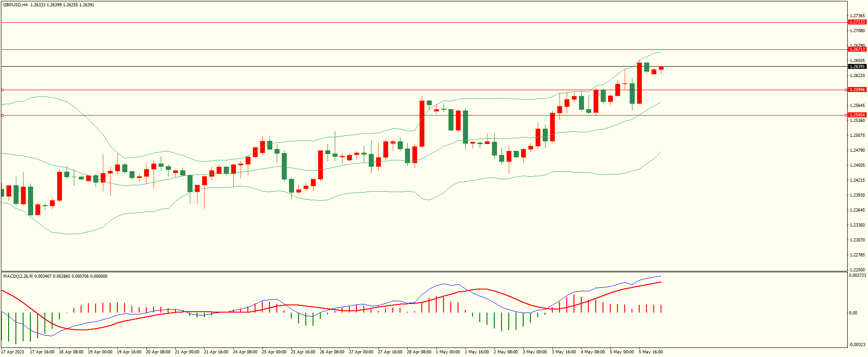Click the 1.23070 price scale label
This screenshot has width=868, height=357.
pyautogui.click(x=857, y=240)
